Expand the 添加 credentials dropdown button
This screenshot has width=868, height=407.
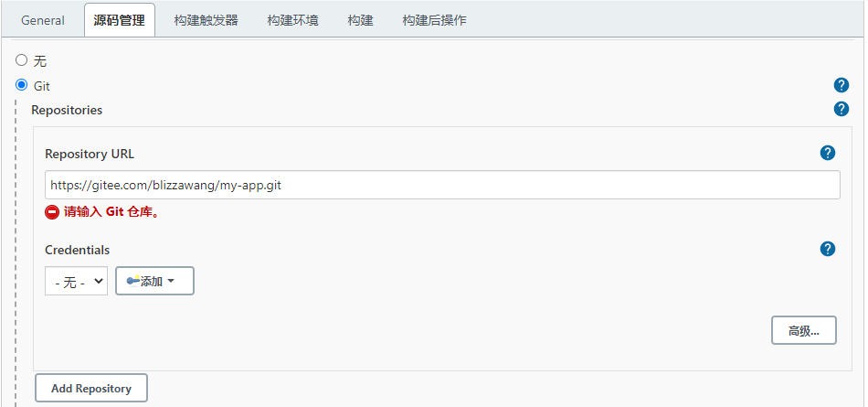tap(154, 281)
